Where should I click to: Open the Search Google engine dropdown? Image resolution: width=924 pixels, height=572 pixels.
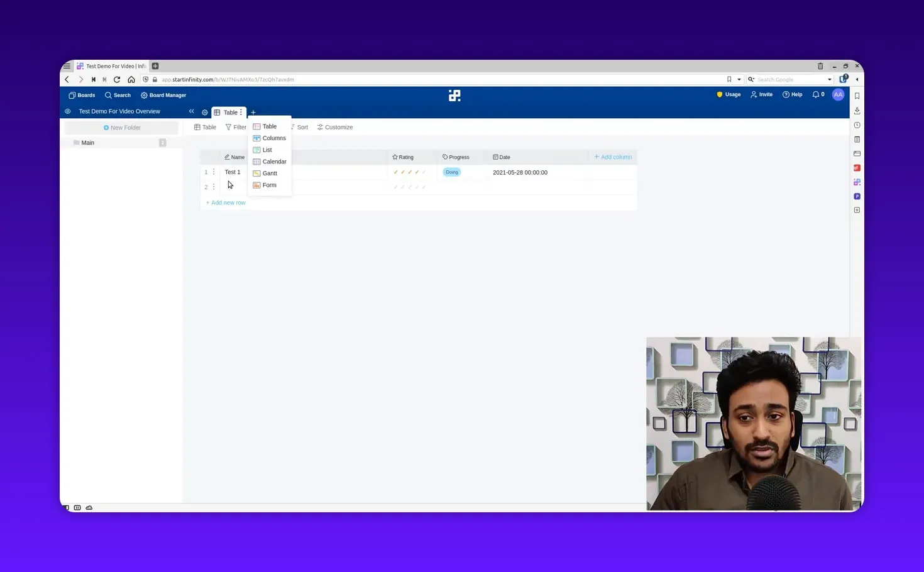(x=830, y=79)
